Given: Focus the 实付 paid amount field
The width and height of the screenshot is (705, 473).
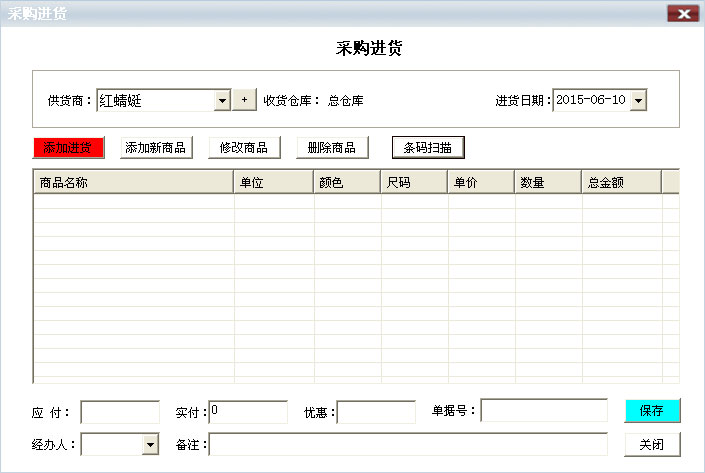Looking at the screenshot, I should [248, 412].
